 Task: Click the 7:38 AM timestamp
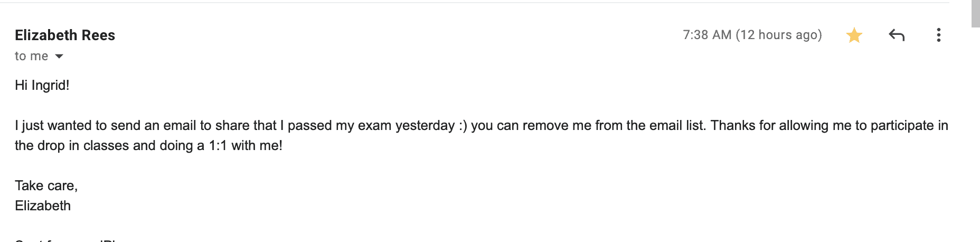point(706,35)
